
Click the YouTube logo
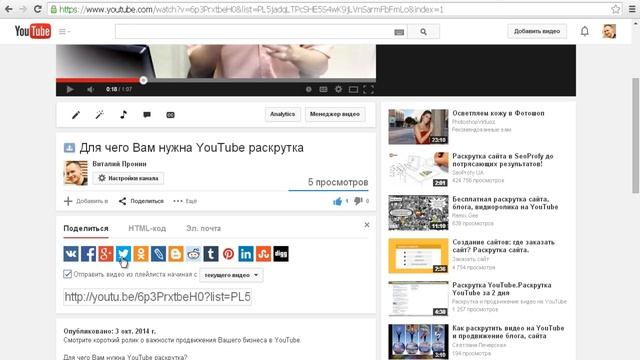tap(33, 31)
